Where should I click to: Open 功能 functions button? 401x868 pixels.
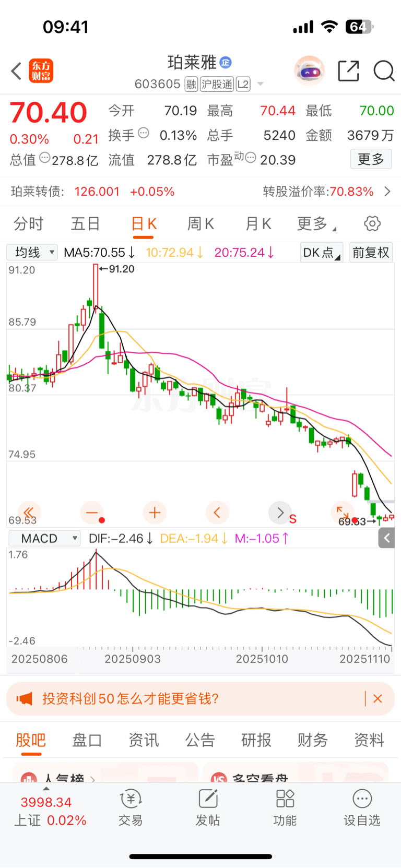[x=285, y=808]
